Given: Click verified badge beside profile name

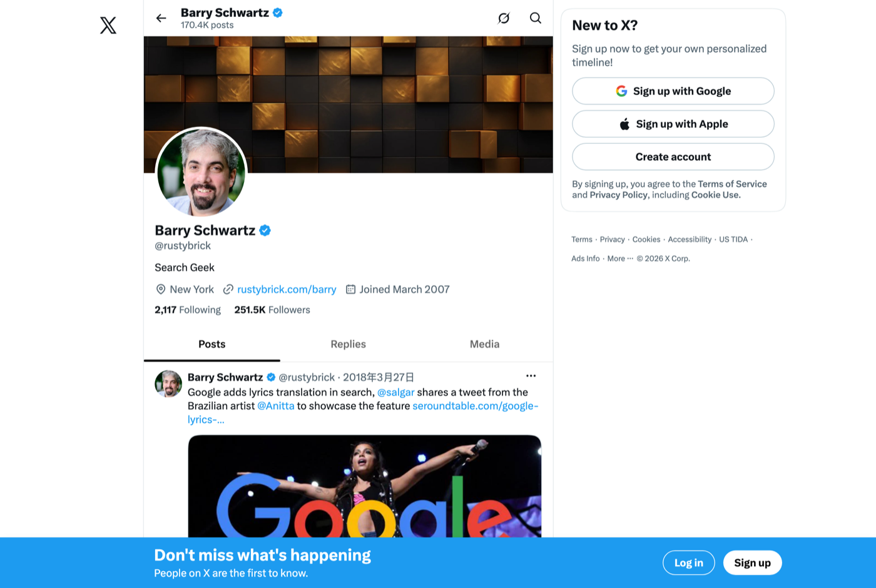Looking at the screenshot, I should coord(265,230).
